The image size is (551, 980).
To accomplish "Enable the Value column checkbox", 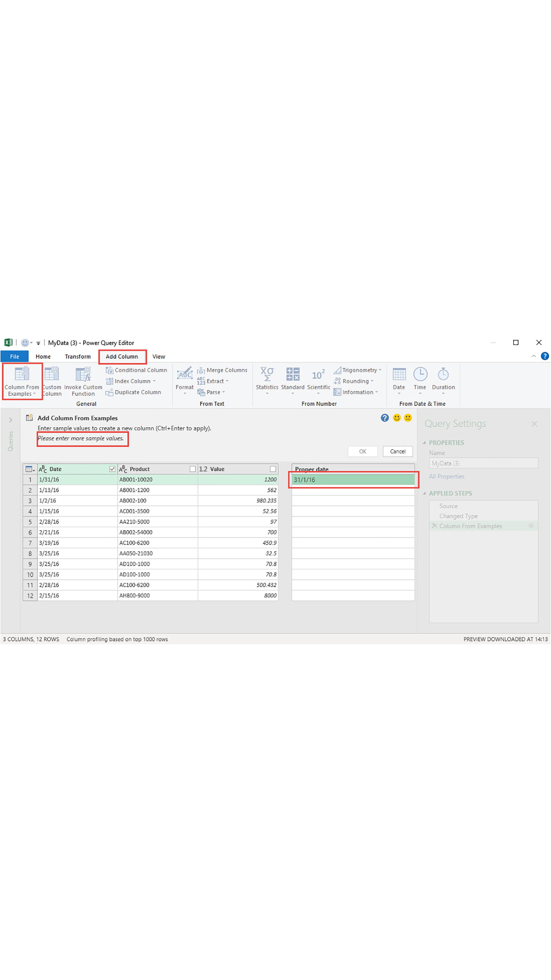I will click(273, 469).
